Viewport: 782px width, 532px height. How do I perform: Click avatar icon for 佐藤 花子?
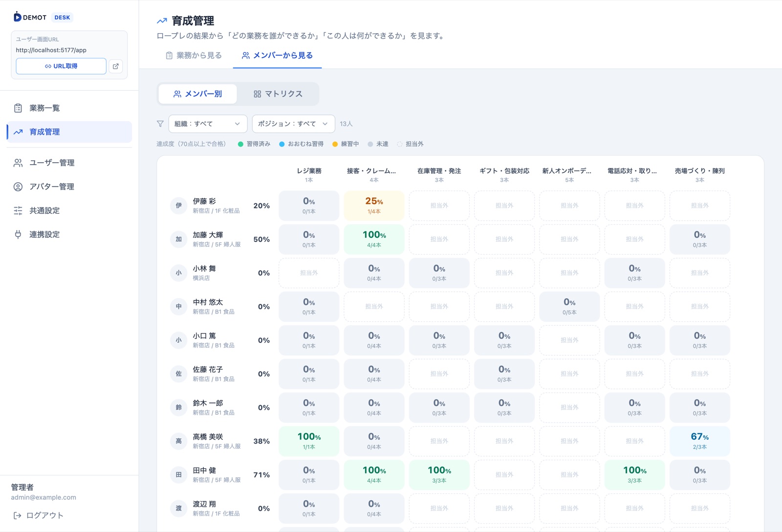[x=179, y=374]
